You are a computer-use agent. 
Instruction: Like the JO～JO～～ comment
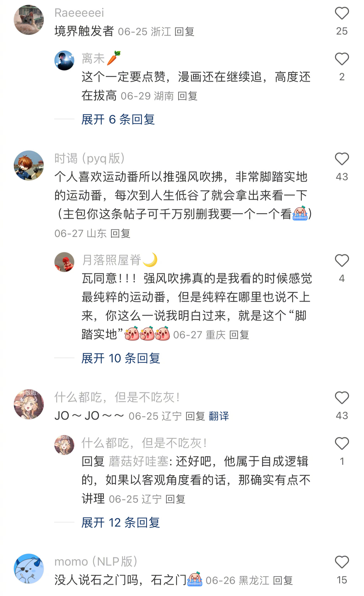click(342, 398)
